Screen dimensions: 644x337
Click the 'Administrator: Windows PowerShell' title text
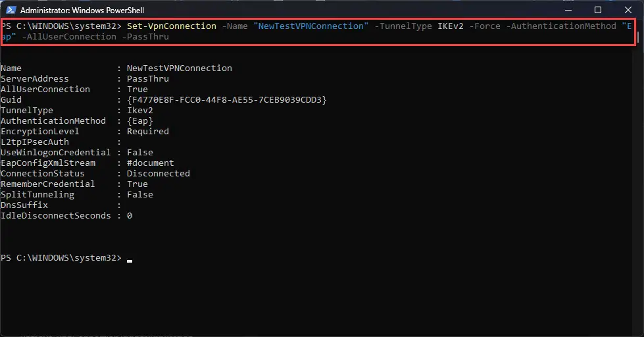coord(82,11)
